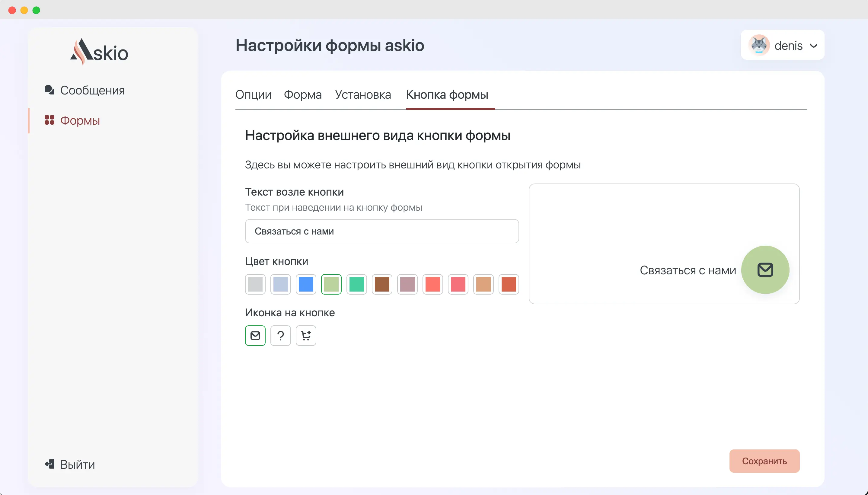Click the Сохранить button

[764, 461]
